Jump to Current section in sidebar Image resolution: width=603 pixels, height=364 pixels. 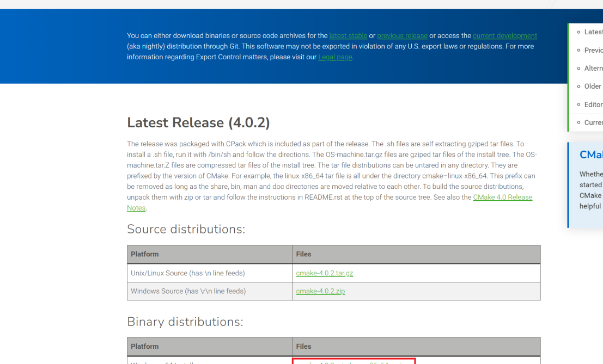coord(593,122)
